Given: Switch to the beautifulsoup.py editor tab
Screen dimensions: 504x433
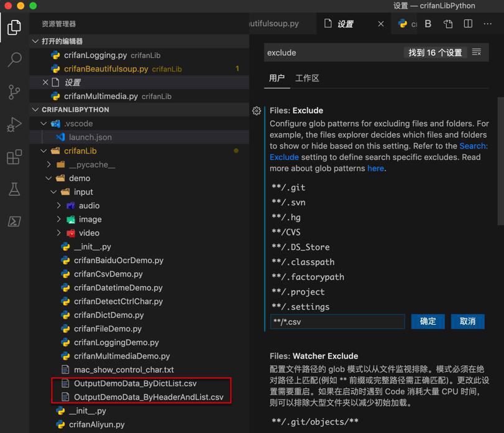Looking at the screenshot, I should 282,24.
